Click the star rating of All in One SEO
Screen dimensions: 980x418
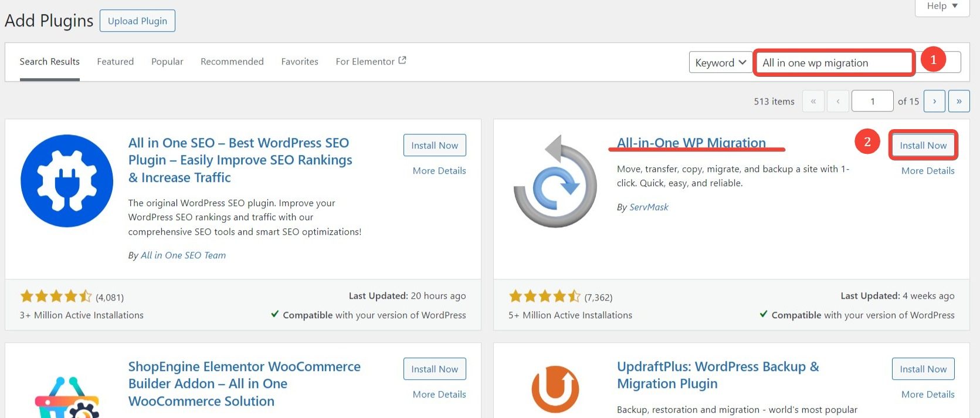tap(56, 296)
